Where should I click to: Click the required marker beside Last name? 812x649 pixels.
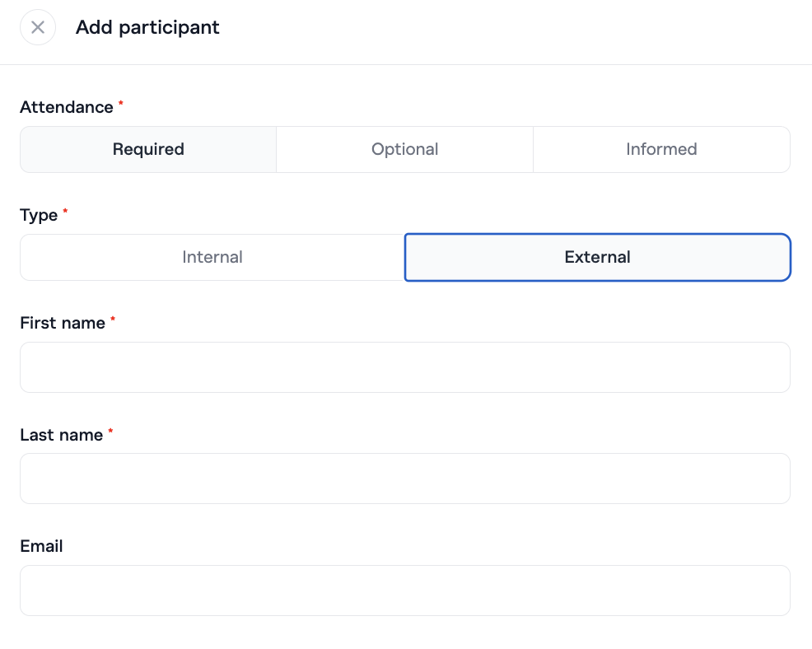[x=110, y=432]
